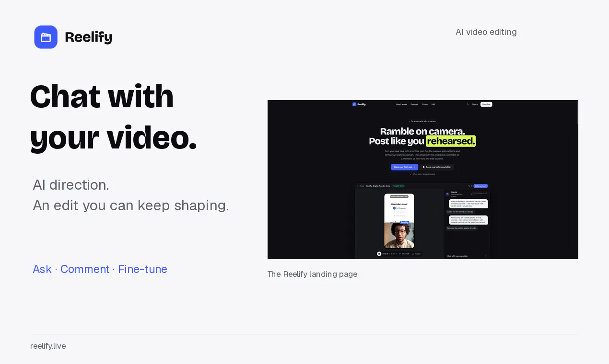This screenshot has height=364, width=609.
Task: Pause the demo reel with the round playback button
Action: click(379, 254)
